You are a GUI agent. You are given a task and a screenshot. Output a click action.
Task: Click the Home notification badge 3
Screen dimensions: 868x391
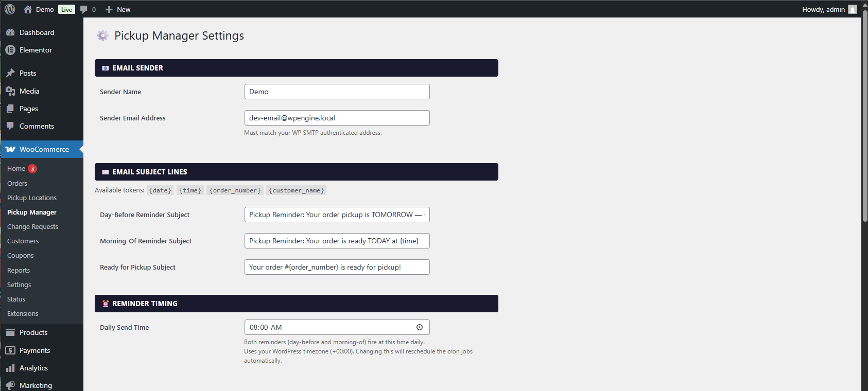[32, 168]
